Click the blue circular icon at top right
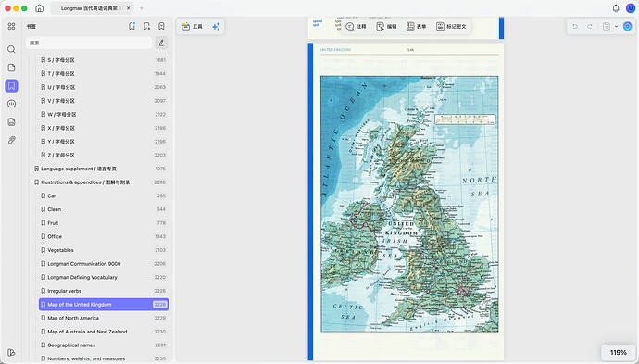The image size is (639, 364). pos(628,27)
